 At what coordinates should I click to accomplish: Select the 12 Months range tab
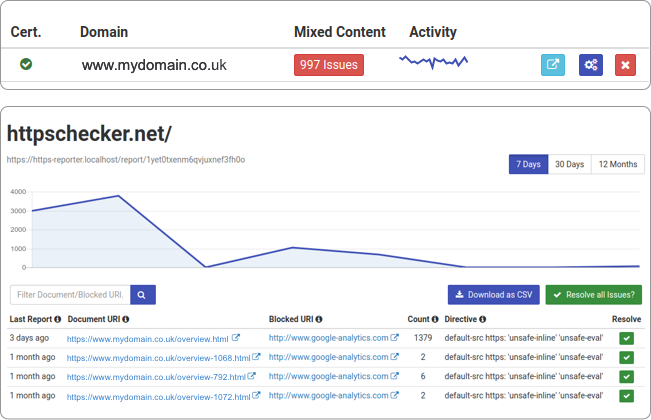(x=617, y=164)
